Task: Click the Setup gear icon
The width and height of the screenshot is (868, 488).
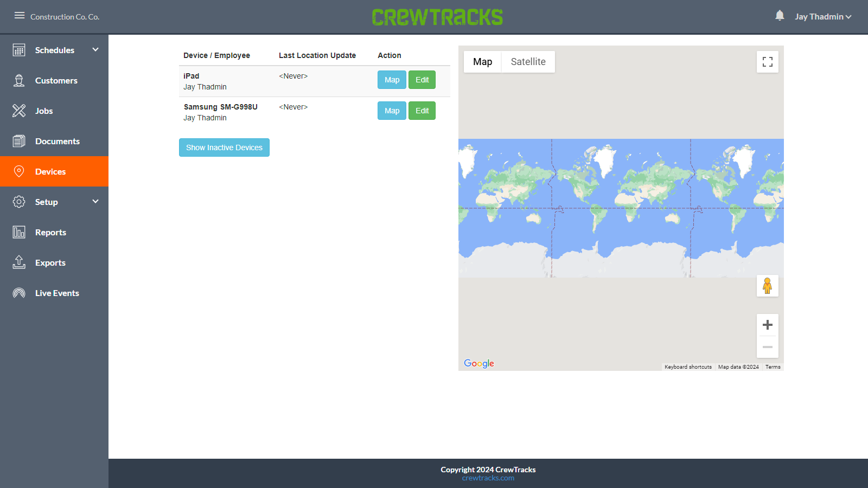Action: point(19,202)
